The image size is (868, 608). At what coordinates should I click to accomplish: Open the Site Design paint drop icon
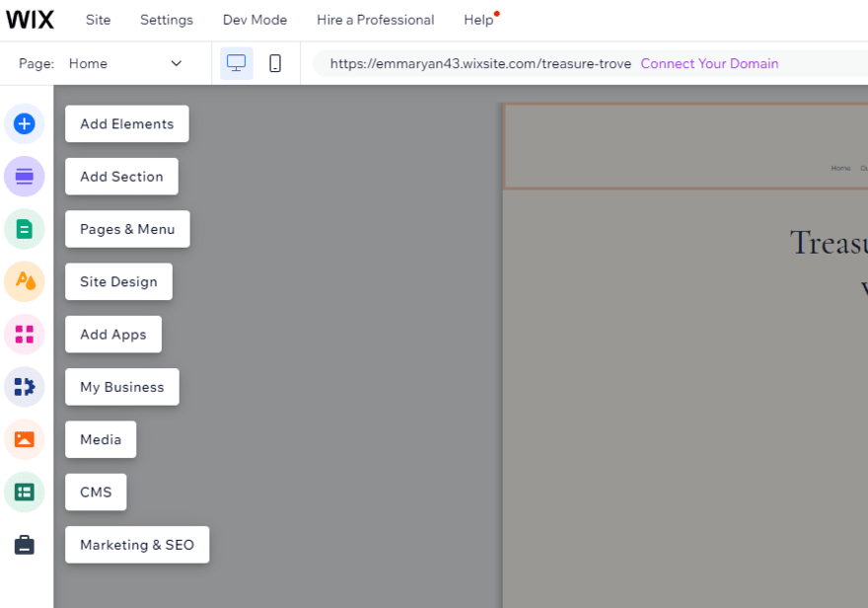tap(24, 281)
